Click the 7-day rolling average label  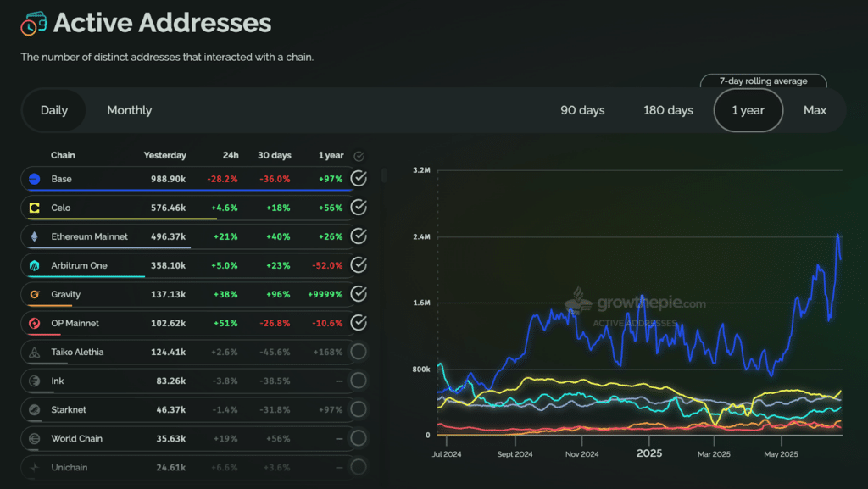click(764, 81)
